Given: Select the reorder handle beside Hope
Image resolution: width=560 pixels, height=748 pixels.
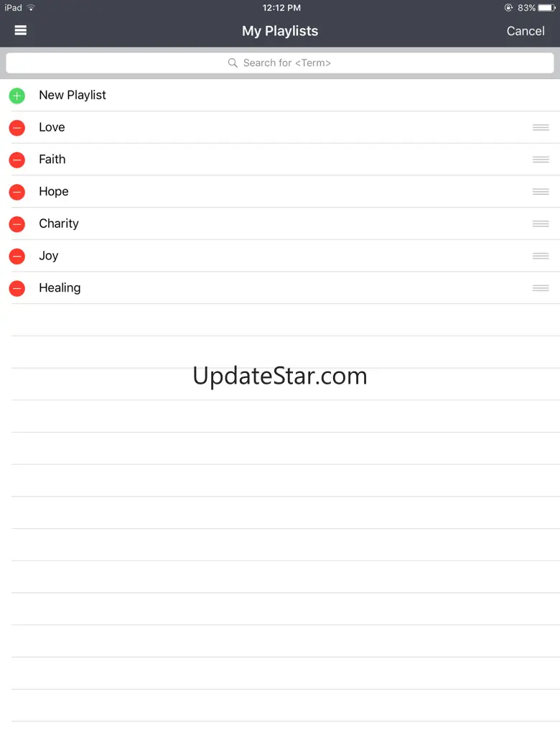Looking at the screenshot, I should (541, 192).
